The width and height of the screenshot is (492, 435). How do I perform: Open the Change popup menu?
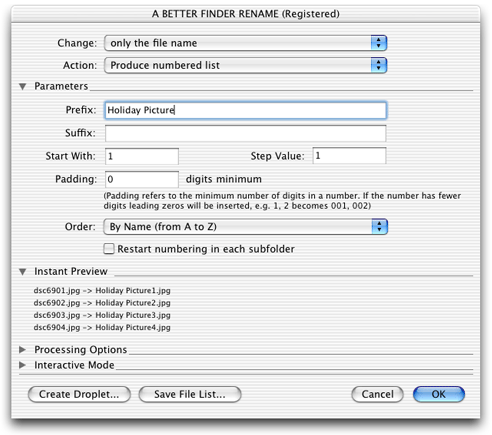point(245,43)
